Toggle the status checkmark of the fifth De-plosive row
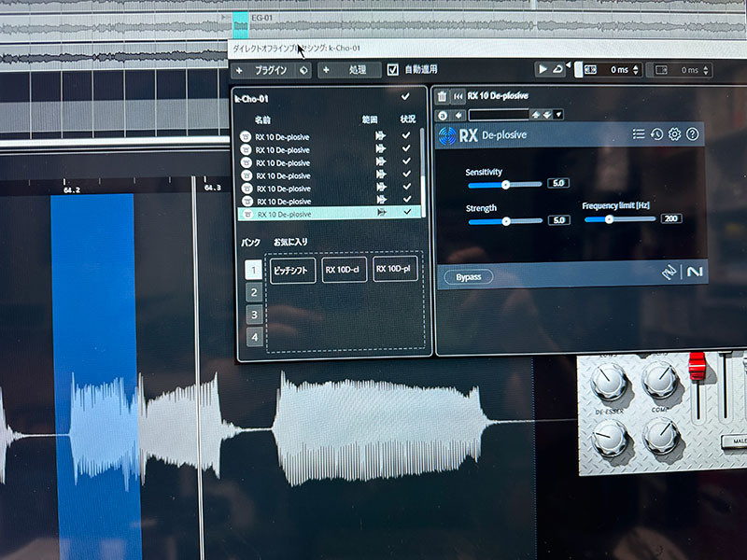747x560 pixels. pyautogui.click(x=407, y=186)
